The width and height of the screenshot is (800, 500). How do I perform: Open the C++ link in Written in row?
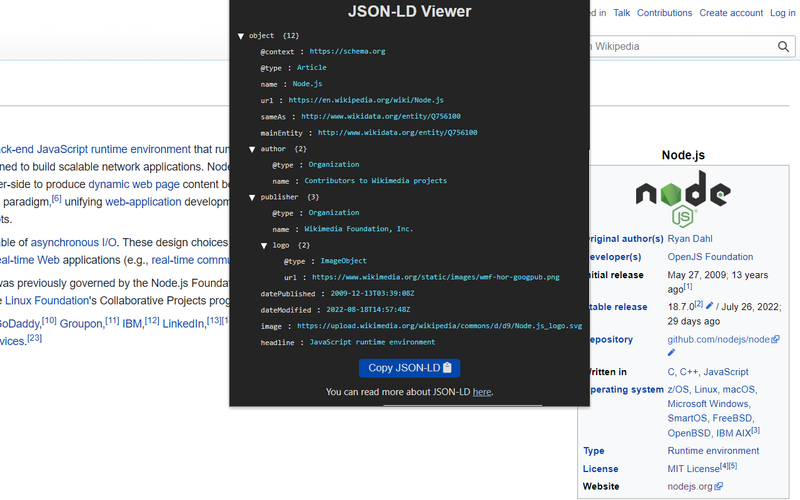tap(689, 372)
